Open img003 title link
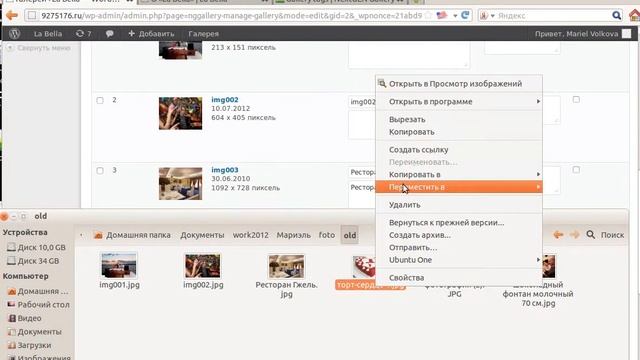The height and width of the screenshot is (360, 640). [224, 170]
